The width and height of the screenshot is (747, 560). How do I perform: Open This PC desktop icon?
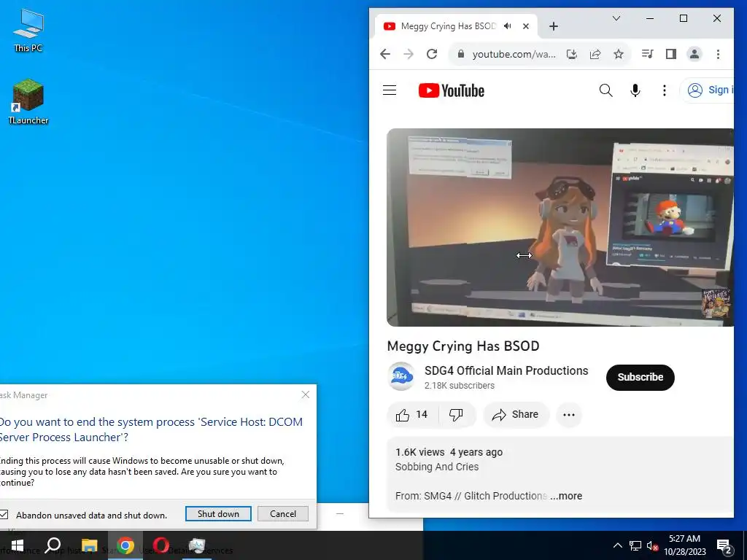28,30
